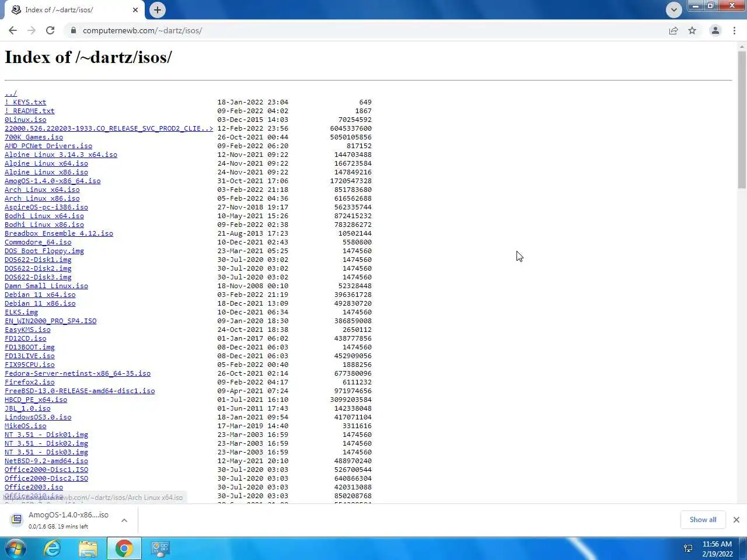
Task: Open the !_KEYS.txt file link
Action: point(25,102)
